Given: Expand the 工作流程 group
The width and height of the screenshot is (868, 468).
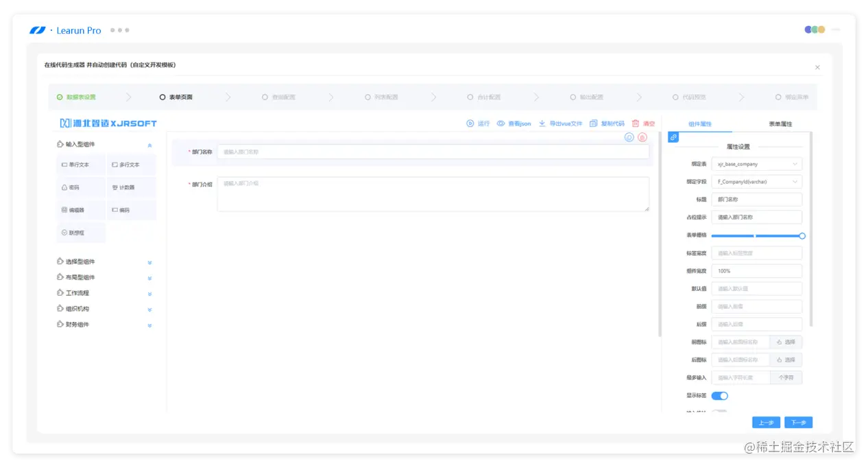Looking at the screenshot, I should [149, 294].
